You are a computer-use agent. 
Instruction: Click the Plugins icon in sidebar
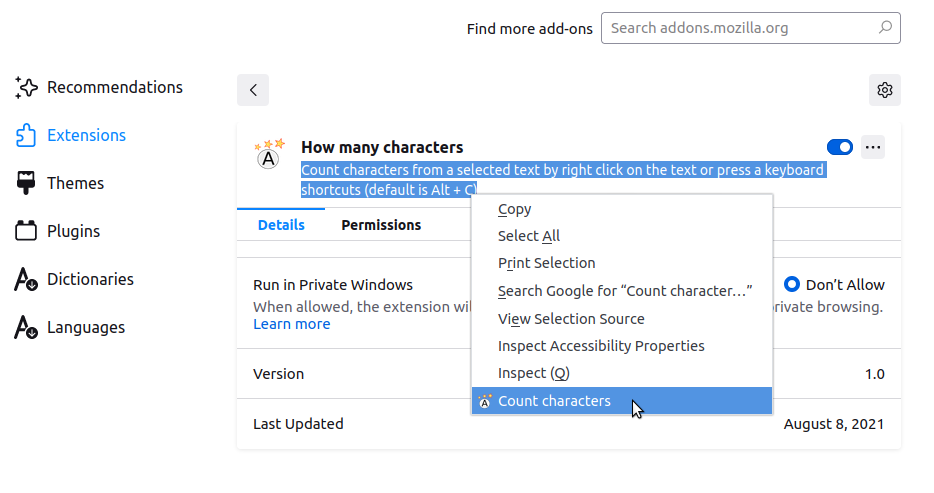[x=27, y=231]
